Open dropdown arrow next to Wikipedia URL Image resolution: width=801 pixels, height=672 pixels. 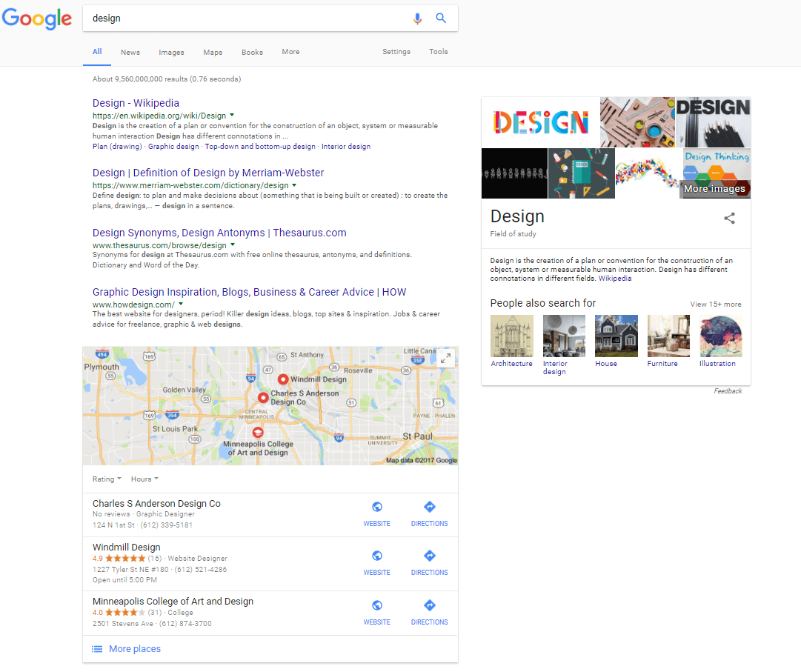[x=232, y=115]
